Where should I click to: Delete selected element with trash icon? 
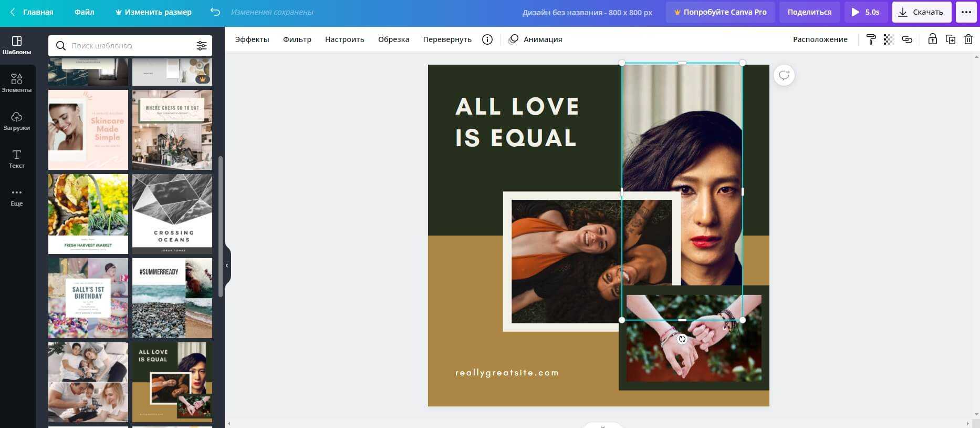[968, 39]
